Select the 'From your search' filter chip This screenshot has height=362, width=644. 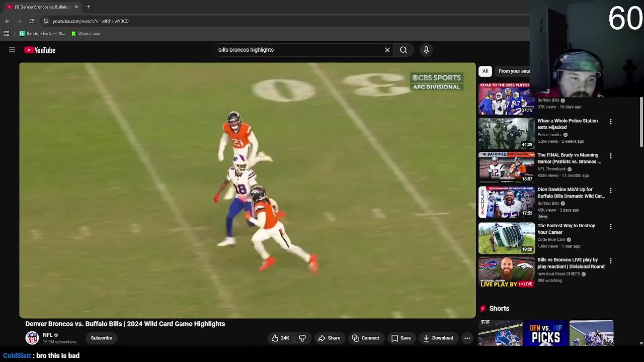513,71
